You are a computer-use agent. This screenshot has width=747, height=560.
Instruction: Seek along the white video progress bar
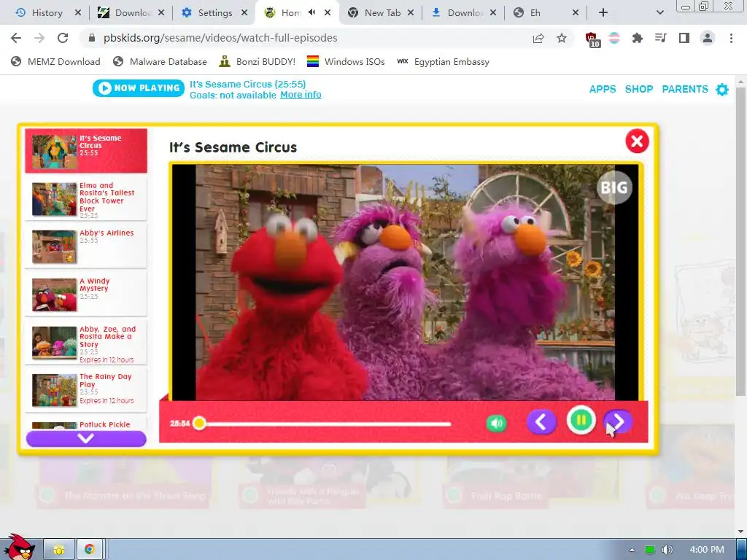coord(324,424)
